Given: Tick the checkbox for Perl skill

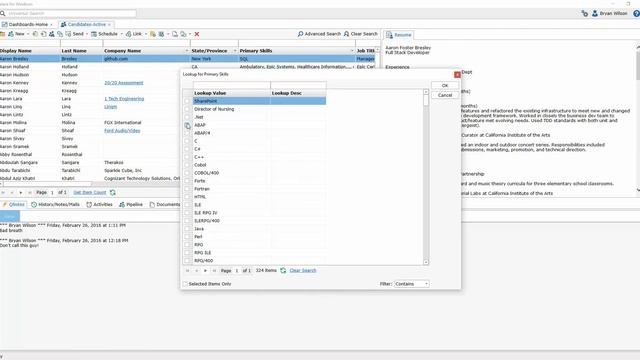Looking at the screenshot, I should tap(187, 237).
